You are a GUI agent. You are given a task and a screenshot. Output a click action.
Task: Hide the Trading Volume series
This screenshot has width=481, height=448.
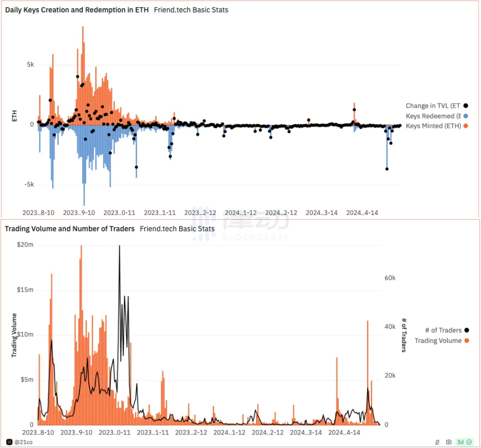pyautogui.click(x=438, y=341)
